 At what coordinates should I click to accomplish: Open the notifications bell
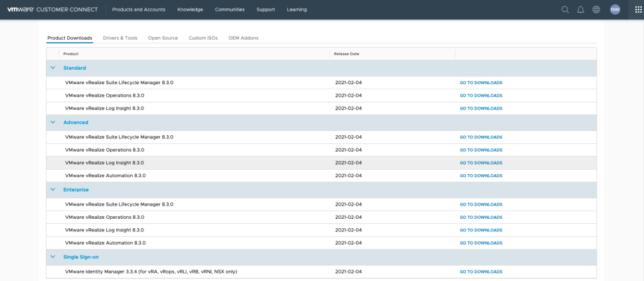pyautogui.click(x=580, y=9)
